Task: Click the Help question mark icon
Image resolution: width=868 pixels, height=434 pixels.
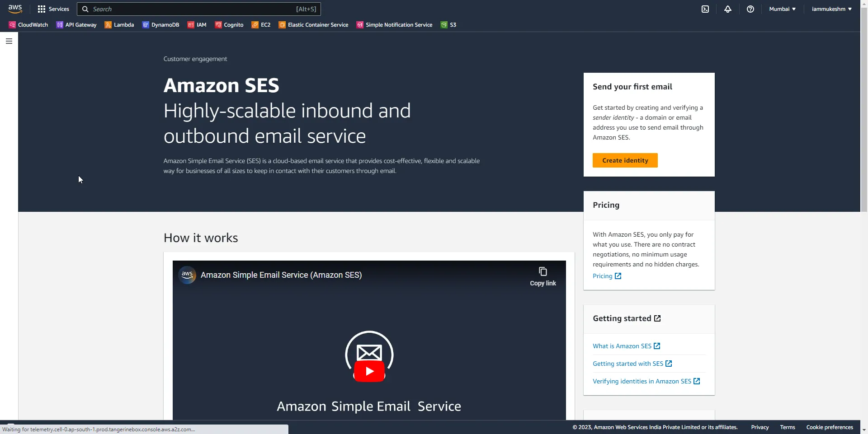Action: click(750, 9)
